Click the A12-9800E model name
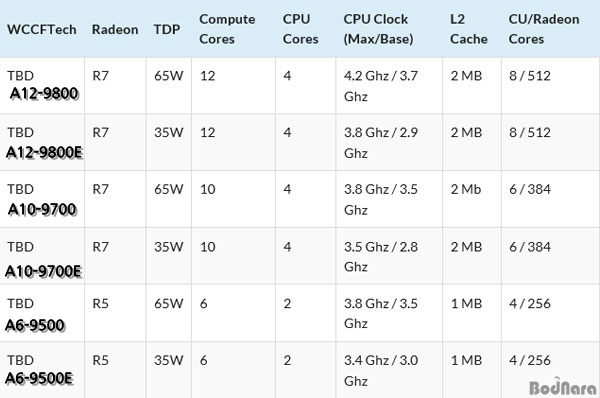 (44, 152)
